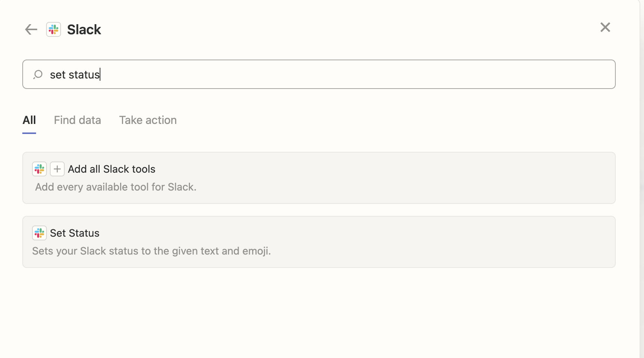644x358 pixels.
Task: Click the Slack logo in the header
Action: pyautogui.click(x=54, y=29)
